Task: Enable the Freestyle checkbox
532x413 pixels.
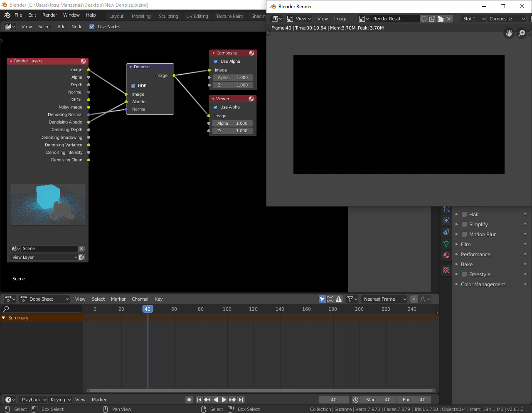Action: coord(464,275)
